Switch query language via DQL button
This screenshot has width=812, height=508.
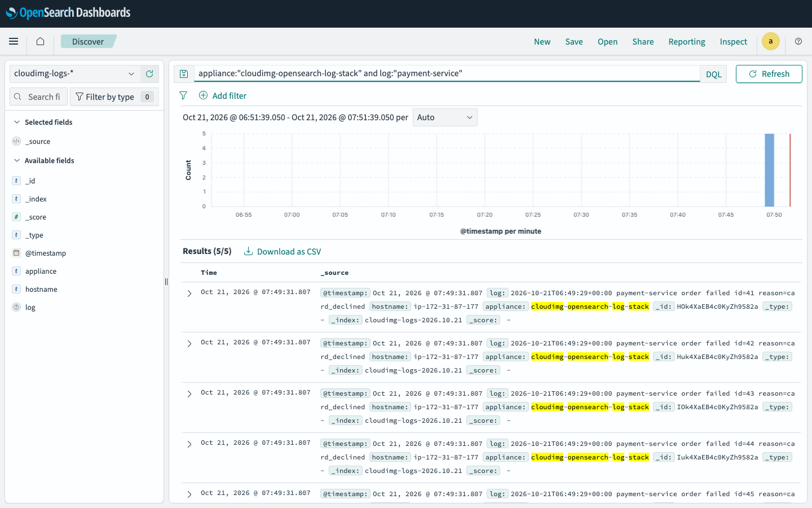(713, 74)
